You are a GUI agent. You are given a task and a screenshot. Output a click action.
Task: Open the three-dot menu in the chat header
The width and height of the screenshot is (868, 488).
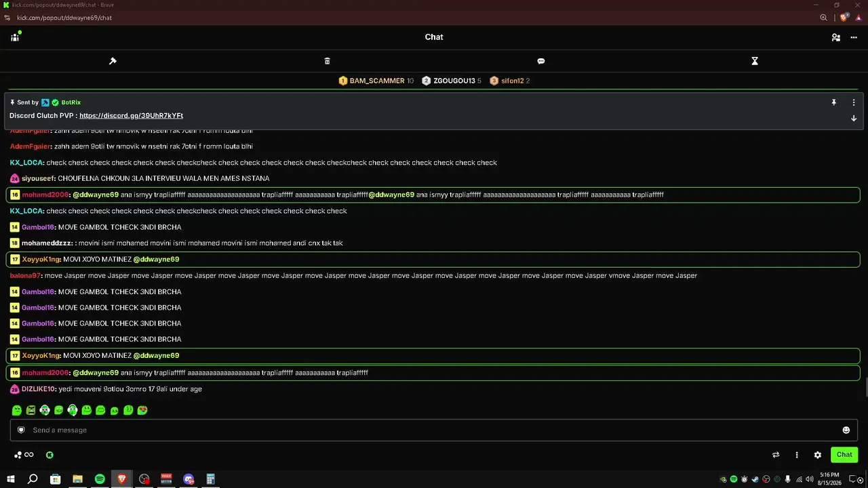click(854, 37)
